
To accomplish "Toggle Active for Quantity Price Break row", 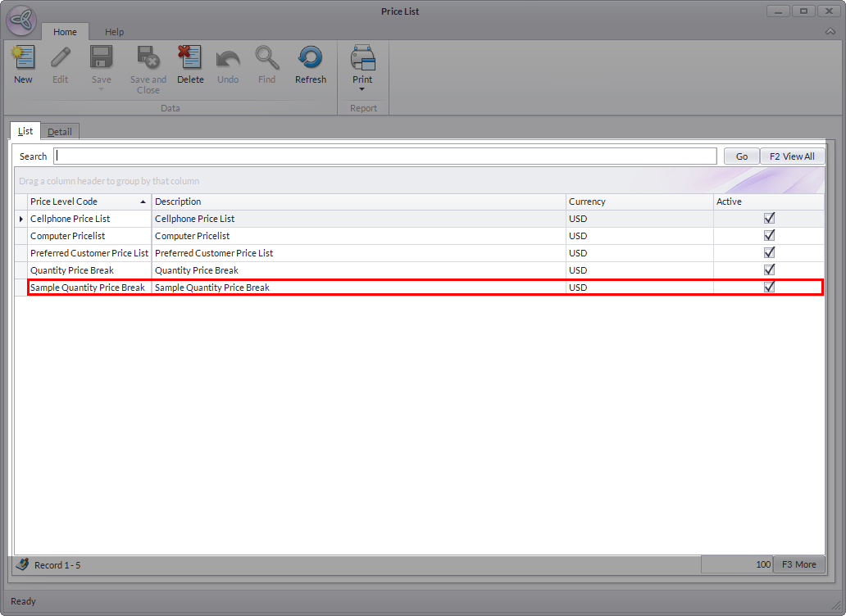I will coord(769,270).
